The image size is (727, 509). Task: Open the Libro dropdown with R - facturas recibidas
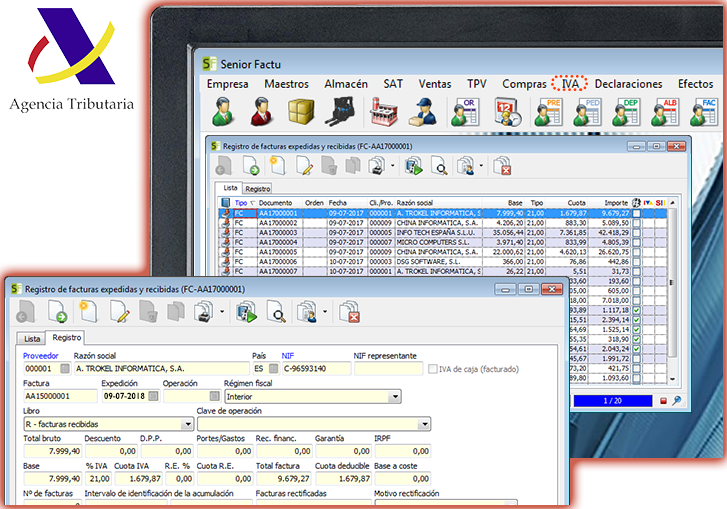point(108,424)
